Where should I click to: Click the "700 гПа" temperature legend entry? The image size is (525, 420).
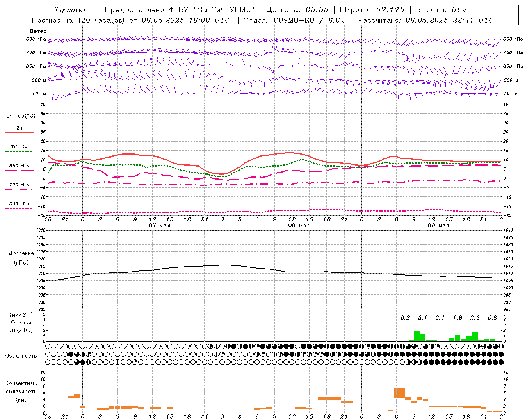coord(19,185)
